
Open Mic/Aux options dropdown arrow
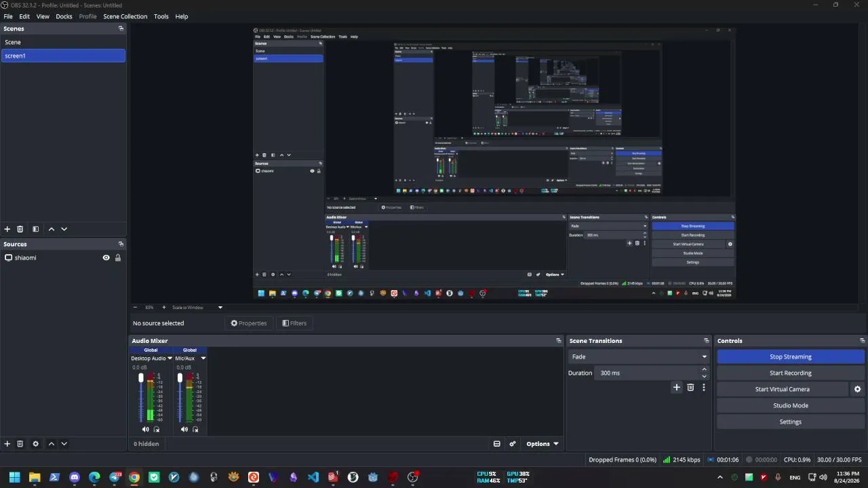click(x=203, y=358)
